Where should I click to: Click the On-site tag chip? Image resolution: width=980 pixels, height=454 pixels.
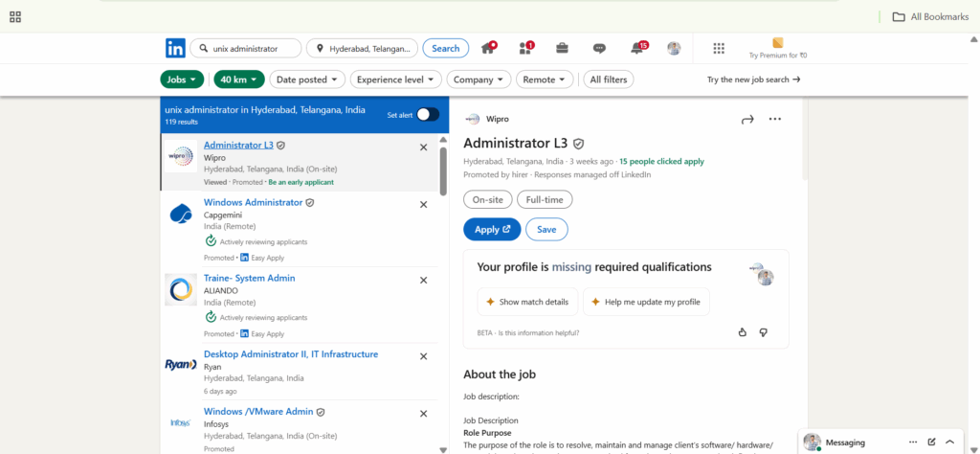(x=488, y=199)
